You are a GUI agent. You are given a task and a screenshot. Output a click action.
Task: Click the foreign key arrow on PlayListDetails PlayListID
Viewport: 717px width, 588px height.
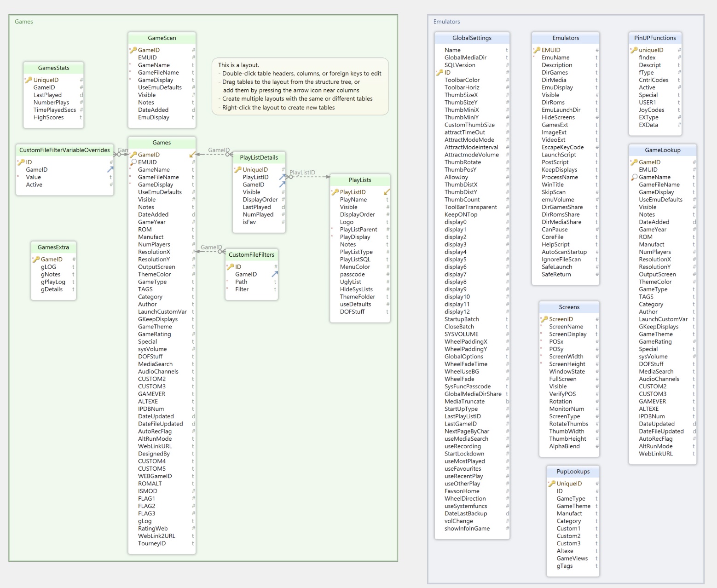283,177
